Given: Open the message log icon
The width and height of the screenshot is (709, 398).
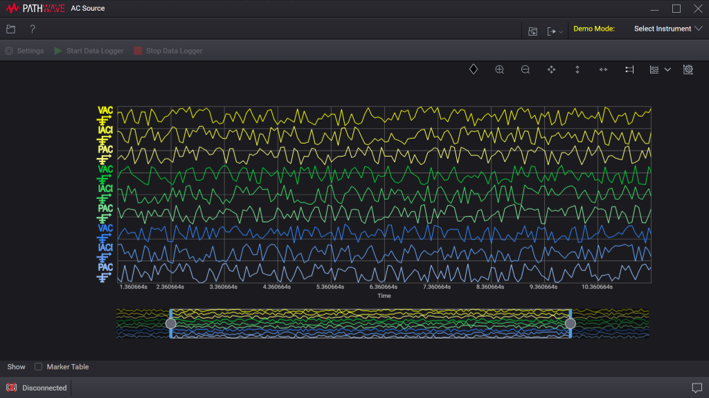Looking at the screenshot, I should (x=697, y=388).
